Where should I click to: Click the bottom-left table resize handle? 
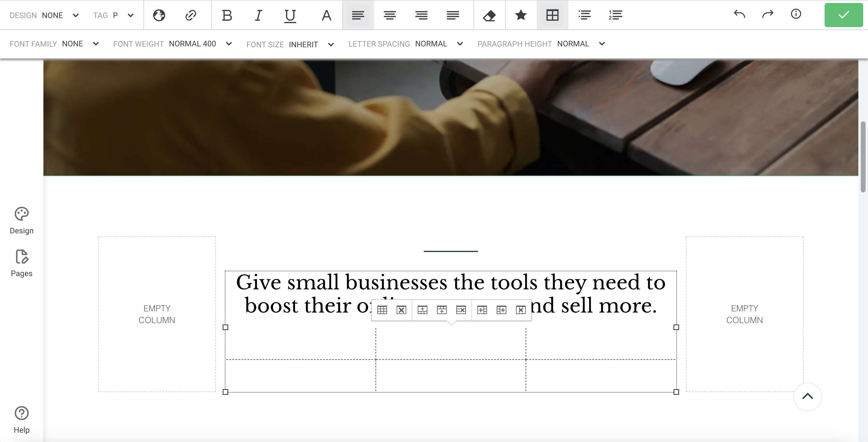pos(225,392)
